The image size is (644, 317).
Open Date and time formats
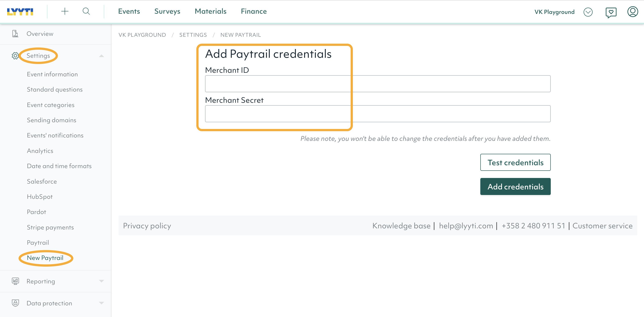(59, 166)
